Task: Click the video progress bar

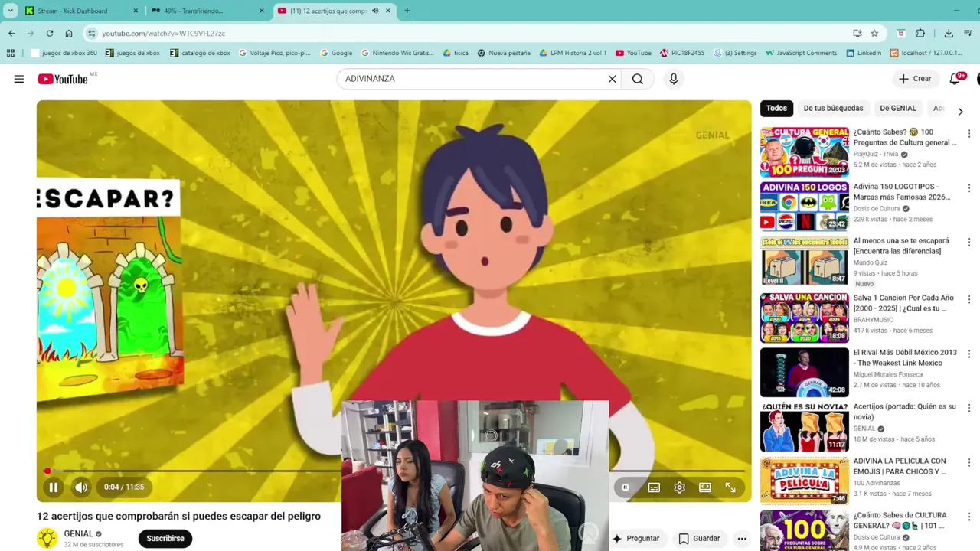Action: coord(394,471)
